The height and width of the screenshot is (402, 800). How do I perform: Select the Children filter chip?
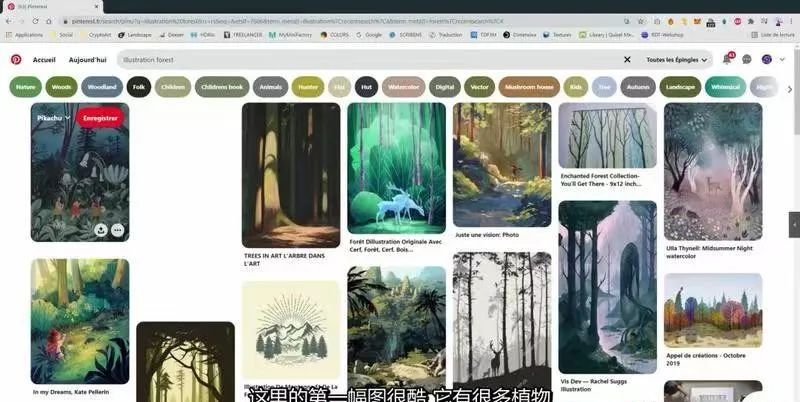173,87
